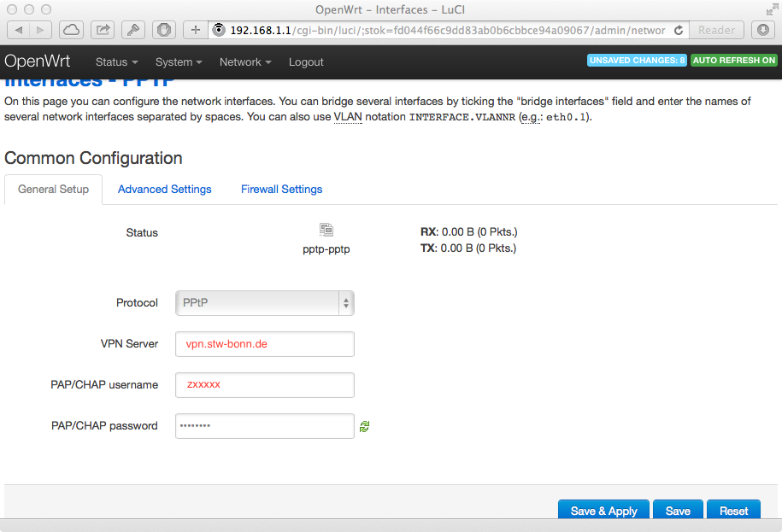Click the window close button
Image resolution: width=782 pixels, height=532 pixels.
(x=12, y=9)
